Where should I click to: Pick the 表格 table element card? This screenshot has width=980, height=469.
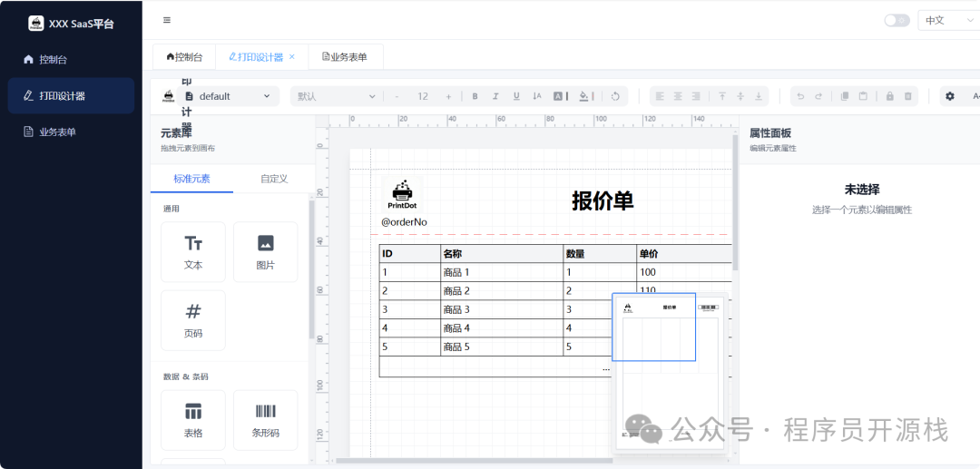[x=193, y=420]
